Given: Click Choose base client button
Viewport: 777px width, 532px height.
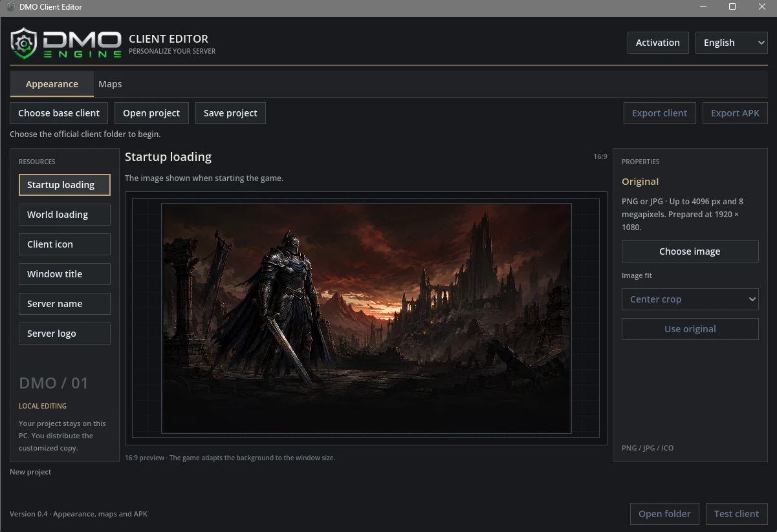Looking at the screenshot, I should click(59, 113).
